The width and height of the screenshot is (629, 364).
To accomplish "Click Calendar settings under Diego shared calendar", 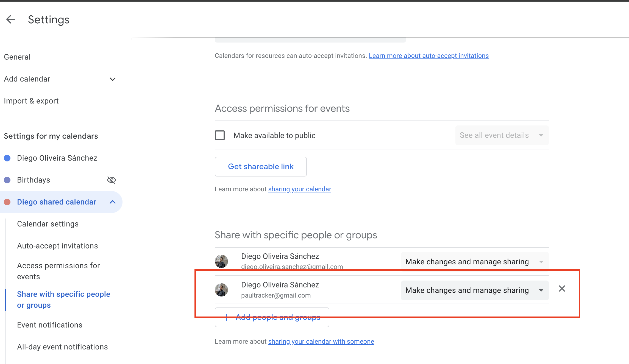I will pyautogui.click(x=48, y=224).
